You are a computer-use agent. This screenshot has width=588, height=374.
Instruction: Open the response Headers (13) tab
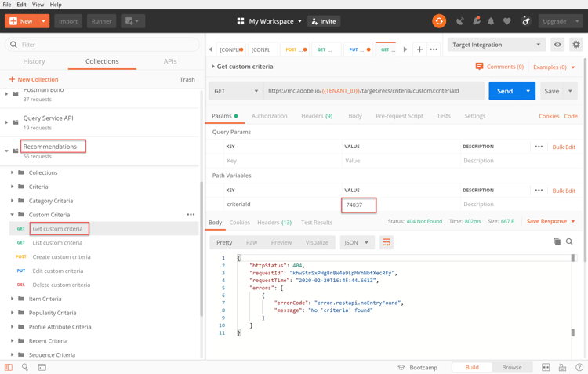point(274,223)
